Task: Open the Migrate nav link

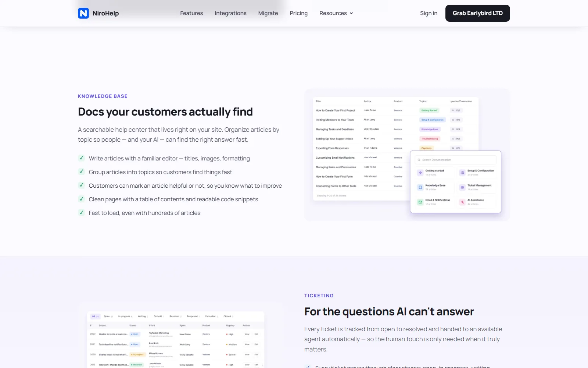Action: [268, 13]
